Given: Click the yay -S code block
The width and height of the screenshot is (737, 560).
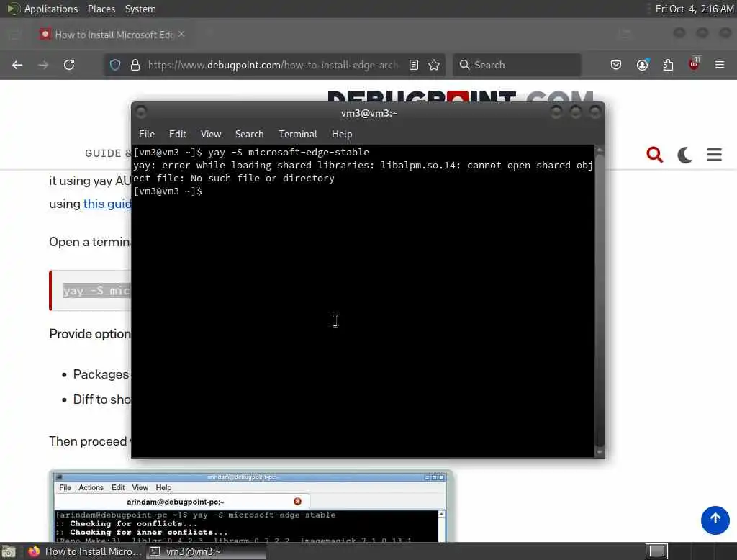Looking at the screenshot, I should pyautogui.click(x=90, y=291).
